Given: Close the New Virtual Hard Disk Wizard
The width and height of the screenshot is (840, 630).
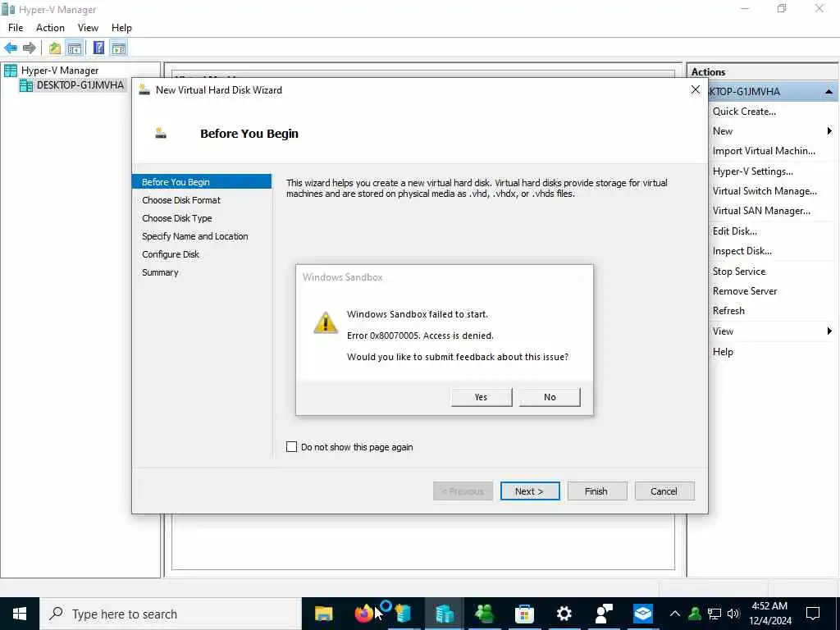Looking at the screenshot, I should pos(696,89).
